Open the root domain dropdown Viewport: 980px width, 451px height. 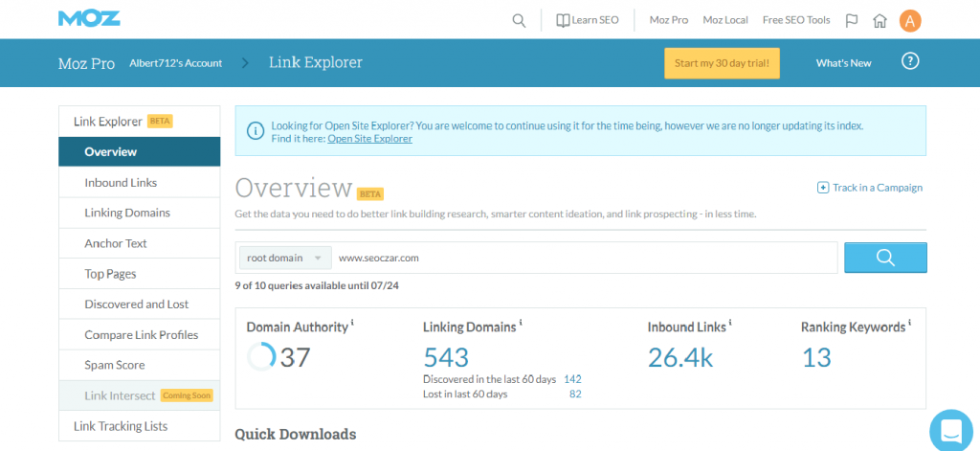pyautogui.click(x=285, y=258)
